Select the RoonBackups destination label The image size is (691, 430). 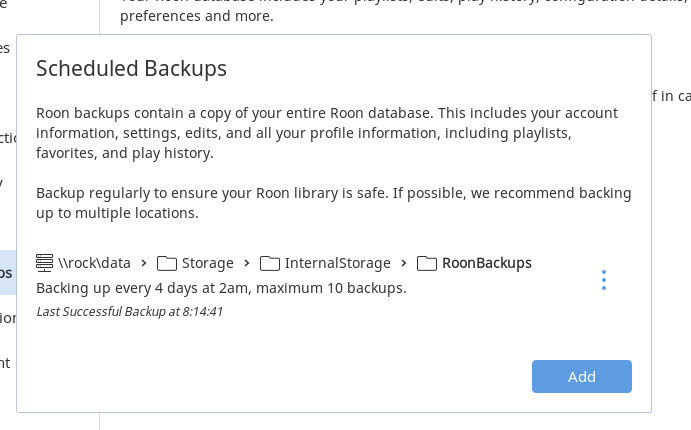(x=487, y=263)
